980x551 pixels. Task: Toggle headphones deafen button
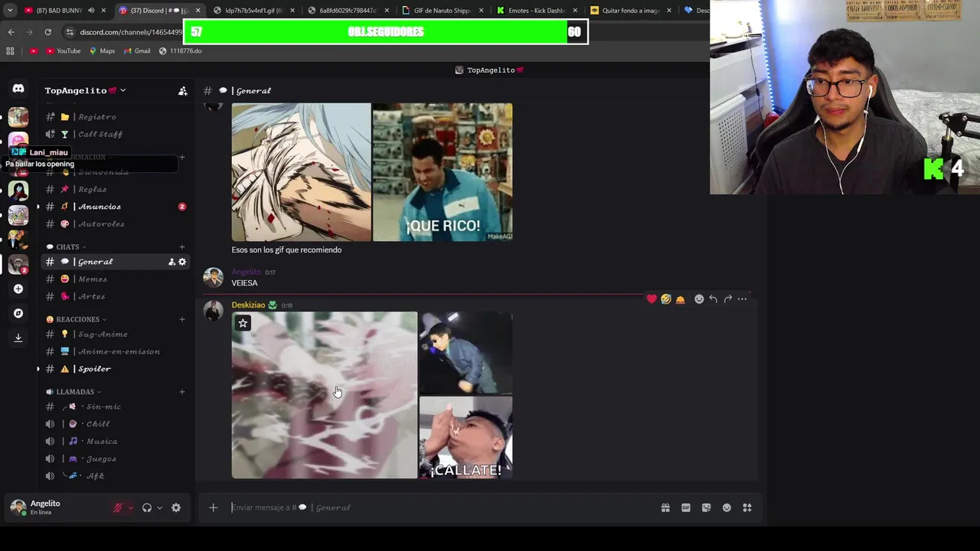coord(147,507)
